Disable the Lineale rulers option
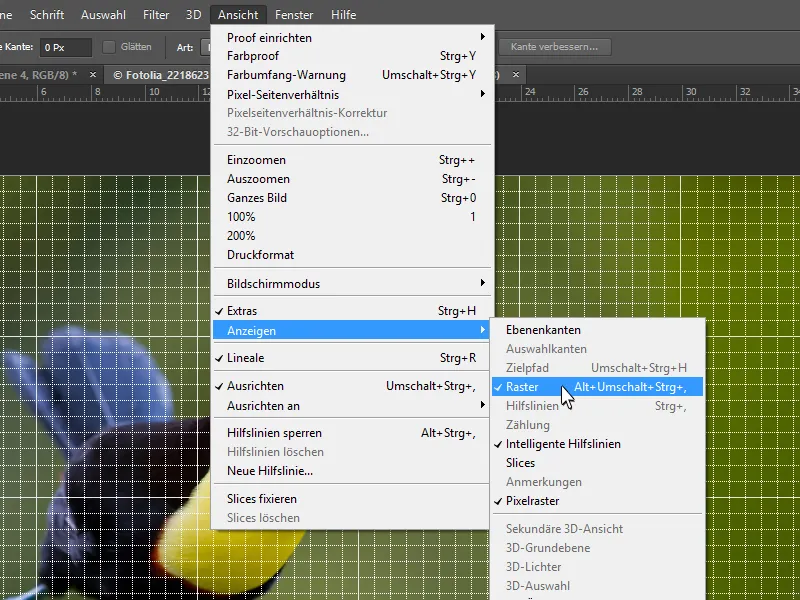This screenshot has width=800, height=600. [262, 357]
